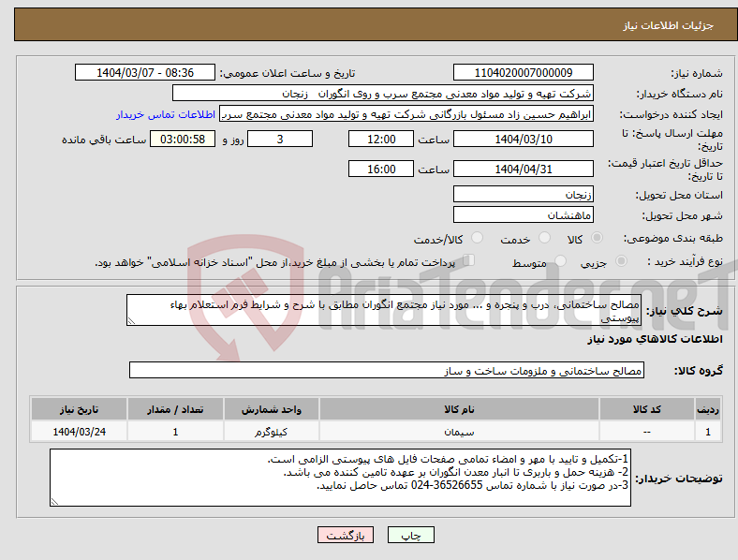Screen dimensions: 738x560
Task: Click the استان محل تحویل label
Action: [679, 195]
